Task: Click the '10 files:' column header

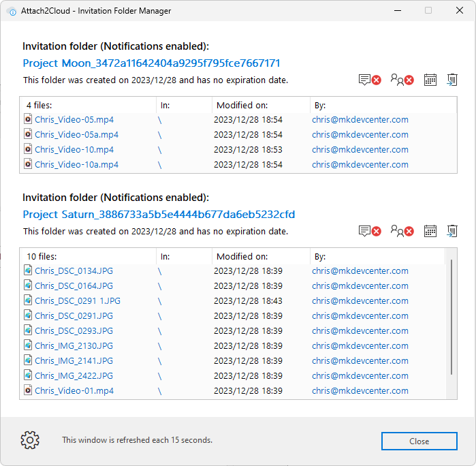Action: (x=88, y=256)
